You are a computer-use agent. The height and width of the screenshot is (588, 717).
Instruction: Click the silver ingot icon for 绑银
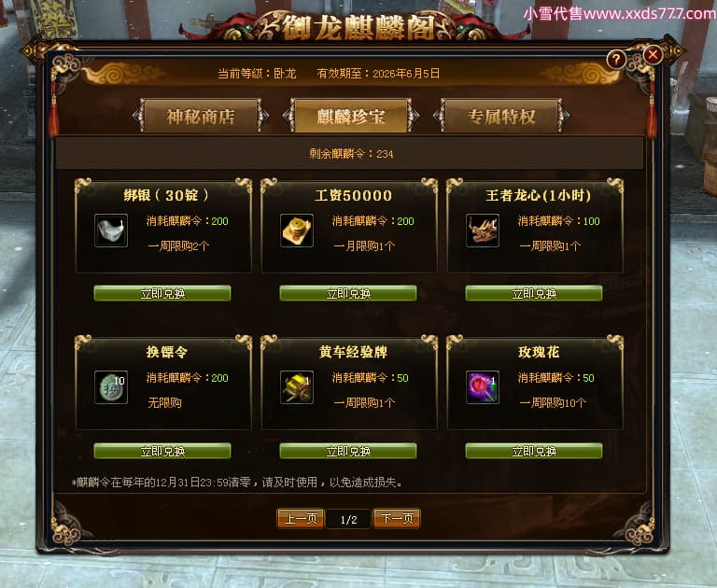pos(111,231)
